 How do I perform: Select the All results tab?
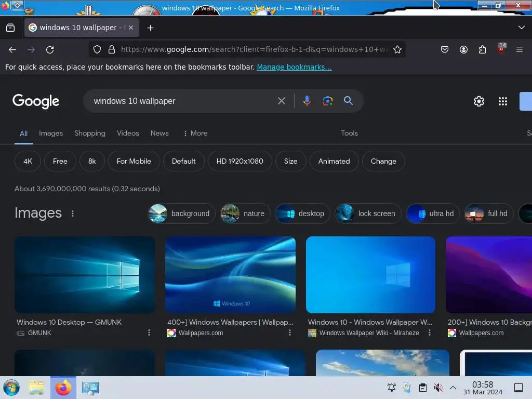click(23, 134)
